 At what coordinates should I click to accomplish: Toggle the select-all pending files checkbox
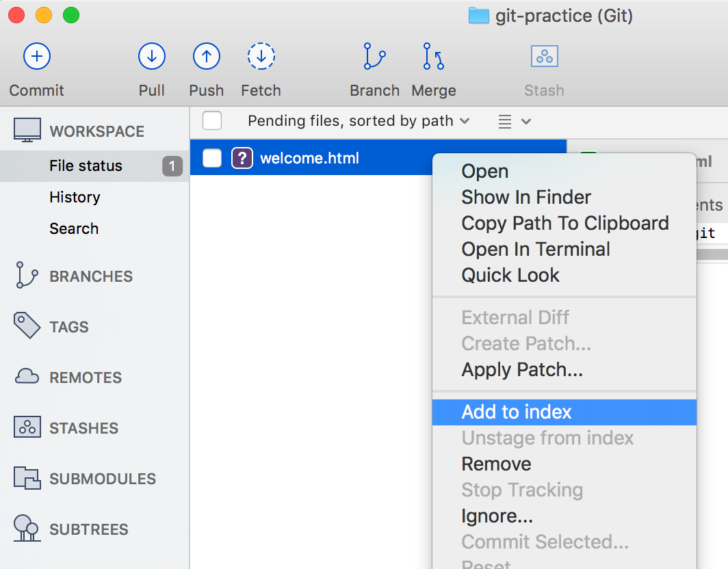coord(212,121)
